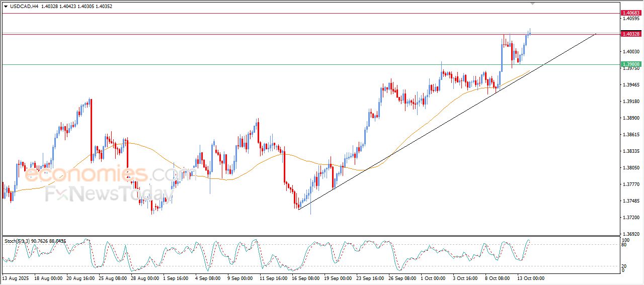This screenshot has width=644, height=285.
Task: Click the Stoch(5,3,3) indicator label
Action: tap(18, 241)
